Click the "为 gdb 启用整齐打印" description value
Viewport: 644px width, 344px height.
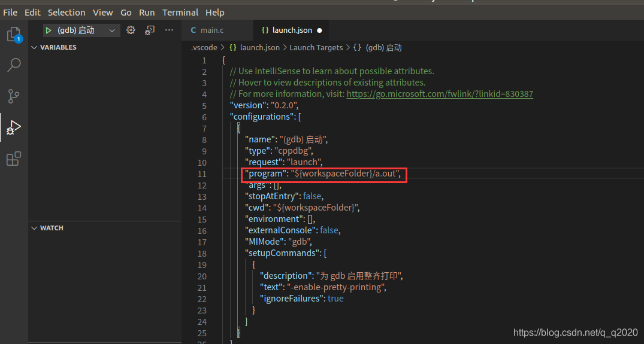click(x=358, y=276)
